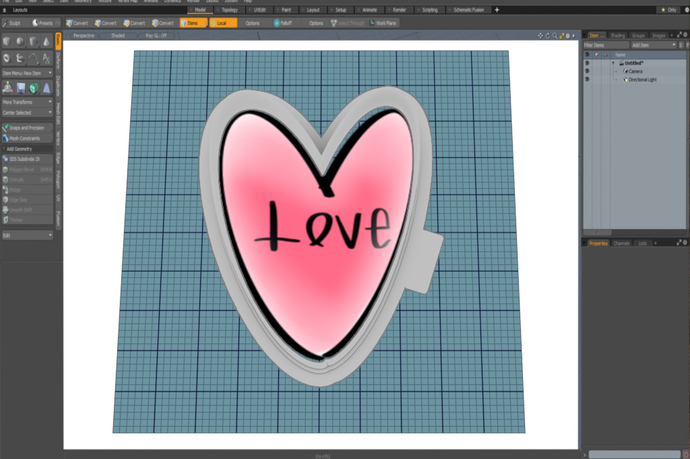Toggle the star Only button
690x459 pixels.
click(x=668, y=10)
